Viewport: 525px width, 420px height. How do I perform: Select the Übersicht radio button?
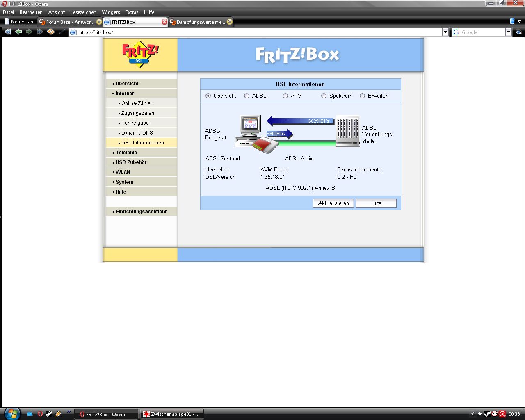(208, 96)
